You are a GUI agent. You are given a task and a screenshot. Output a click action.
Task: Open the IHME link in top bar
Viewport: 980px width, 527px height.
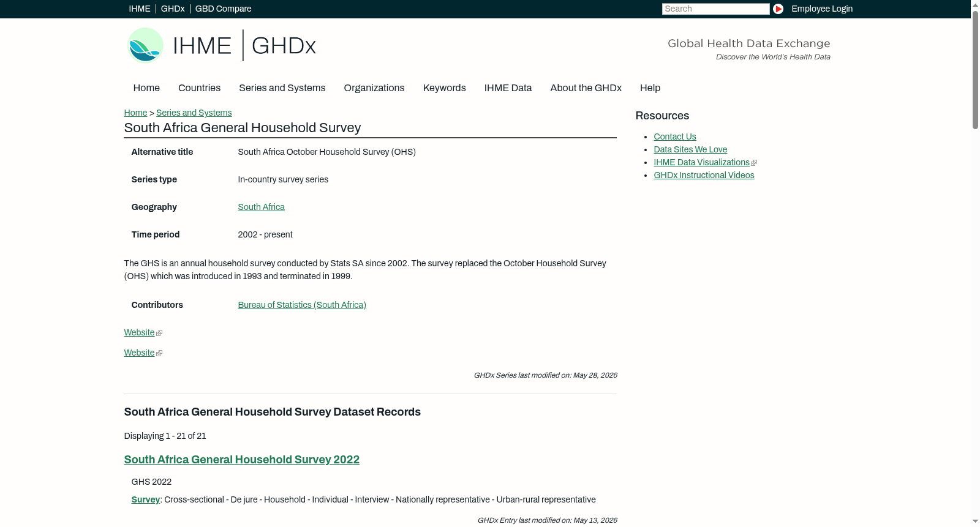(140, 9)
